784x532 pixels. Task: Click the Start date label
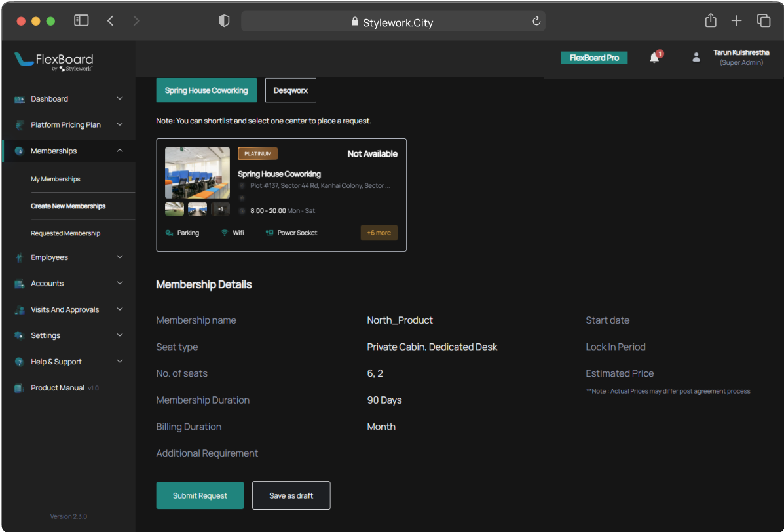(608, 320)
